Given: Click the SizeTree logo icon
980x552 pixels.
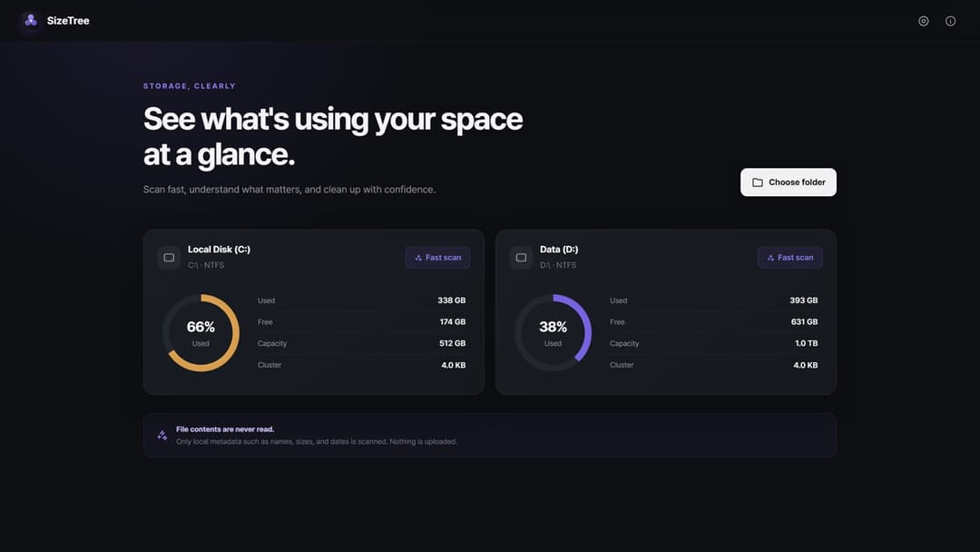Looking at the screenshot, I should (x=31, y=21).
